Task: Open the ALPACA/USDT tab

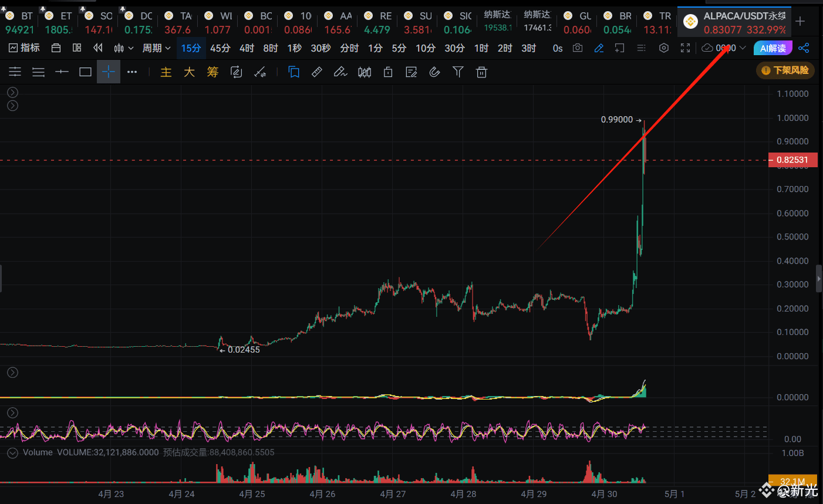Action: coord(734,22)
